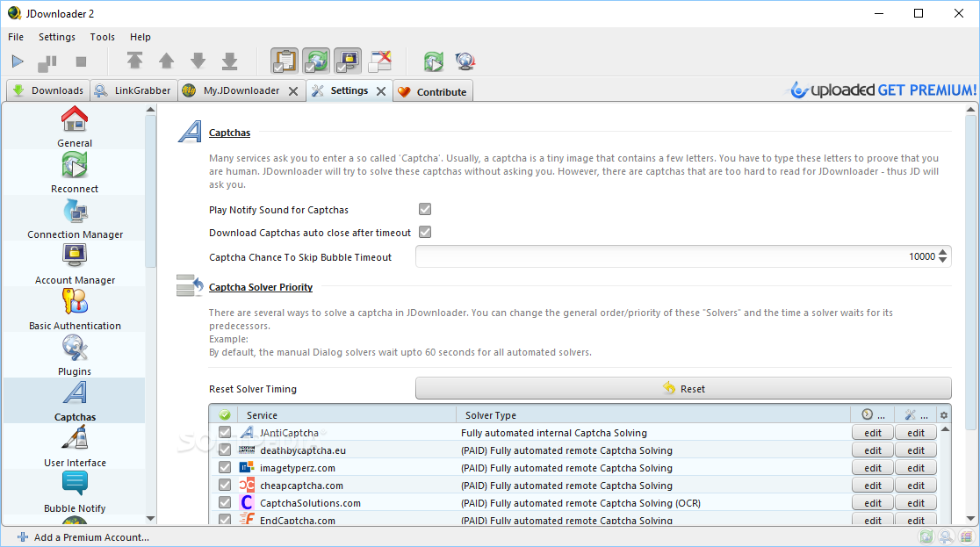Click the move-up arrow icon
The image size is (980, 547).
click(x=166, y=61)
